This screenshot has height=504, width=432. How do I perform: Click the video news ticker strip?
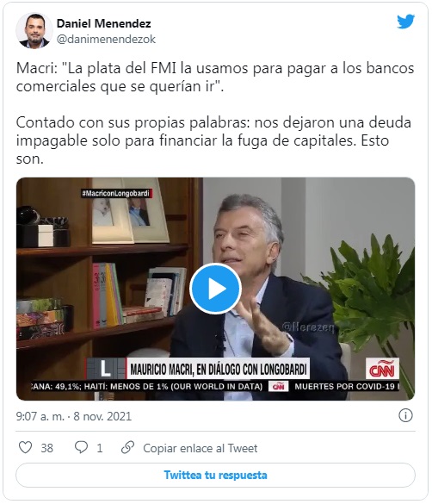click(x=215, y=386)
